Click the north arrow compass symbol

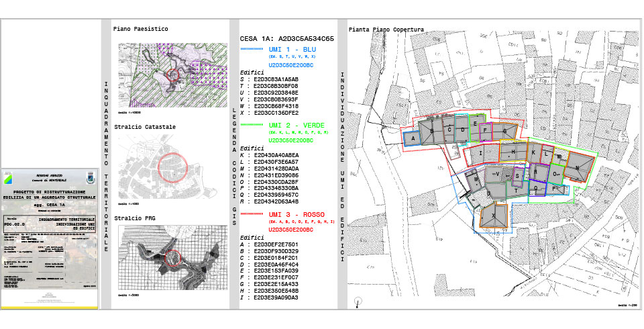point(358,303)
